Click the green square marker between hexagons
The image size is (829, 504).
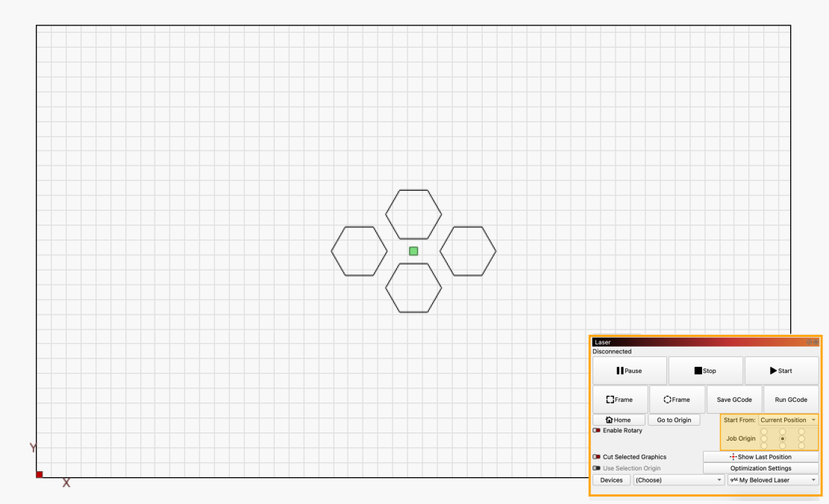tap(413, 251)
